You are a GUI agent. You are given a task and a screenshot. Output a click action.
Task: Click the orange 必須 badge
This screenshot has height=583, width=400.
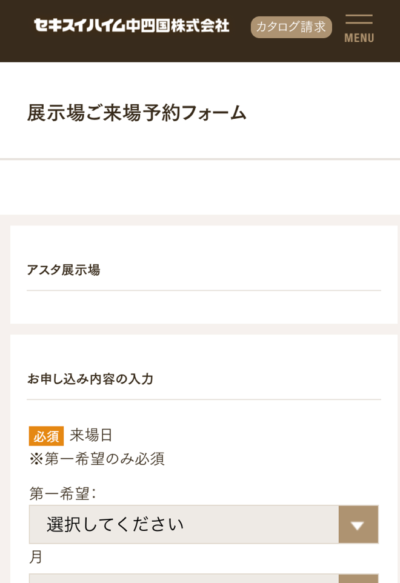(46, 436)
